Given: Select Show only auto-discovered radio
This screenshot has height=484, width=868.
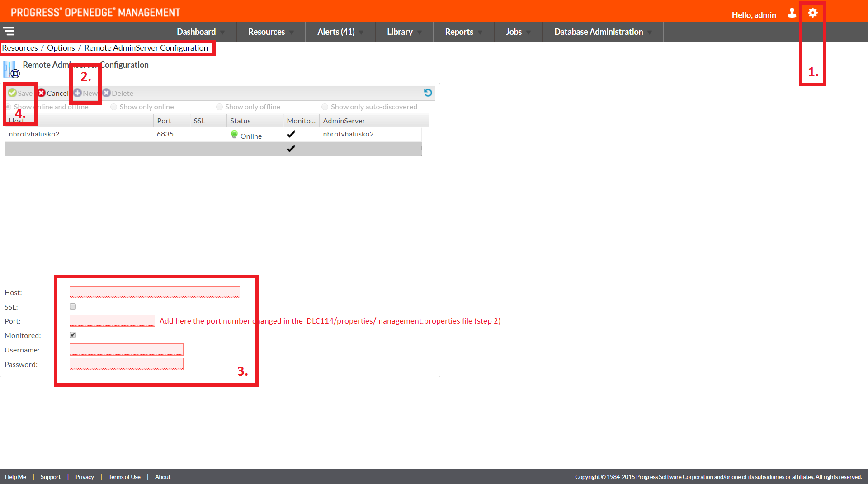Looking at the screenshot, I should tap(325, 107).
